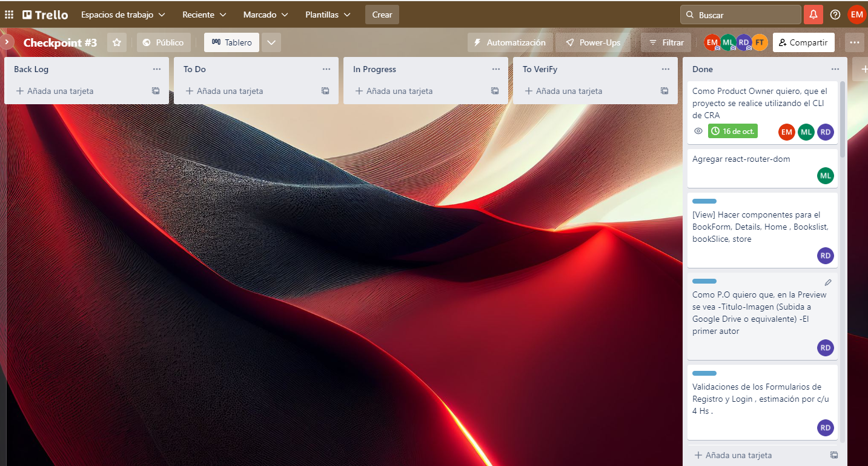Viewport: 868px width, 466px height.
Task: Change board visibility via Público button
Action: (164, 42)
